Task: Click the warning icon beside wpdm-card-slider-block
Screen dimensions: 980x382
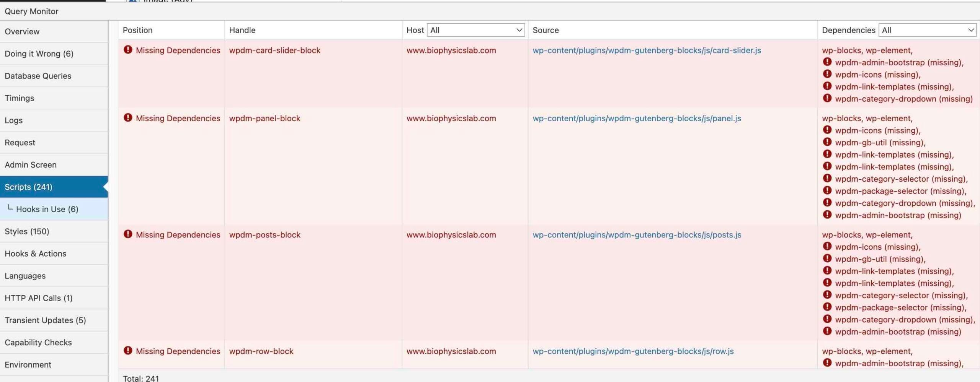Action: click(128, 50)
